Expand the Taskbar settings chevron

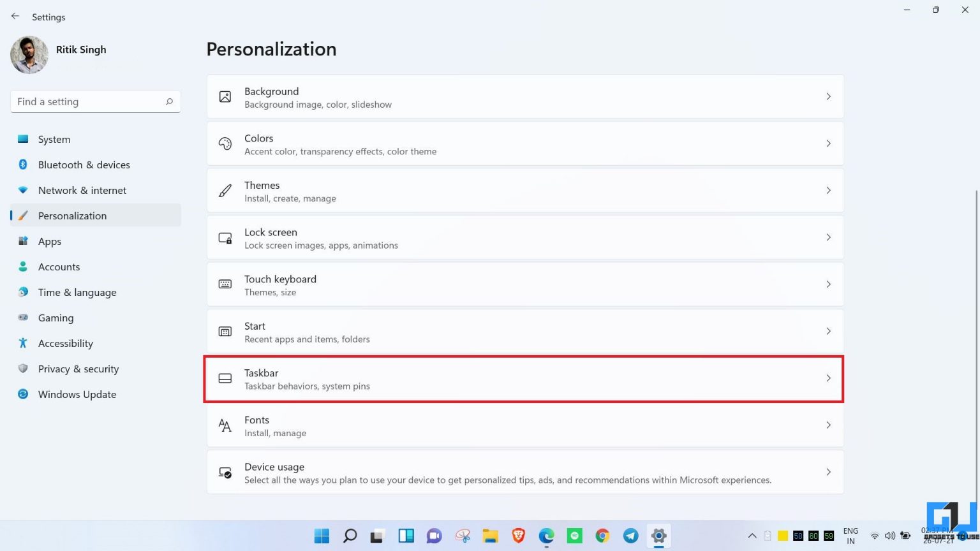point(828,378)
